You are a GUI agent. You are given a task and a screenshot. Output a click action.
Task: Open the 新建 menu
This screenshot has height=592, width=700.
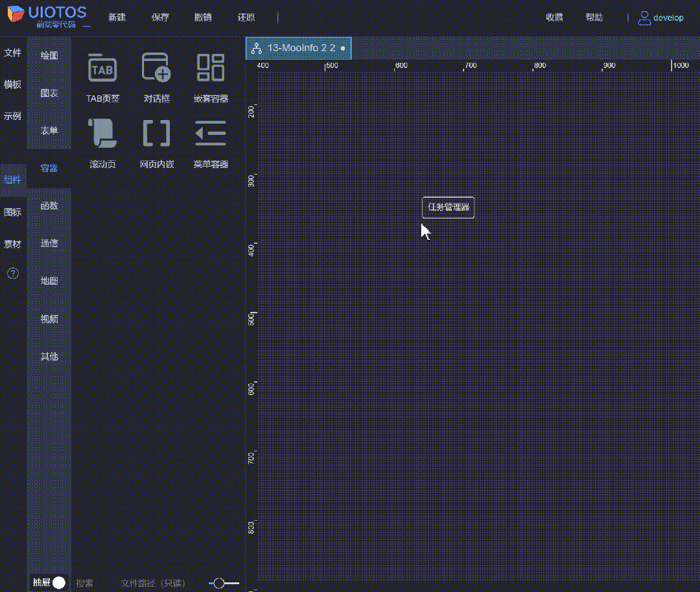click(x=117, y=18)
